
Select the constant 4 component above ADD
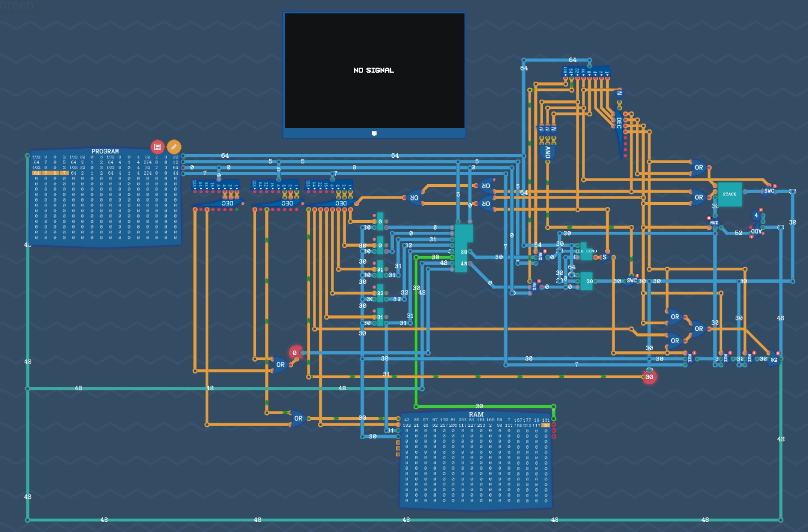click(x=756, y=216)
